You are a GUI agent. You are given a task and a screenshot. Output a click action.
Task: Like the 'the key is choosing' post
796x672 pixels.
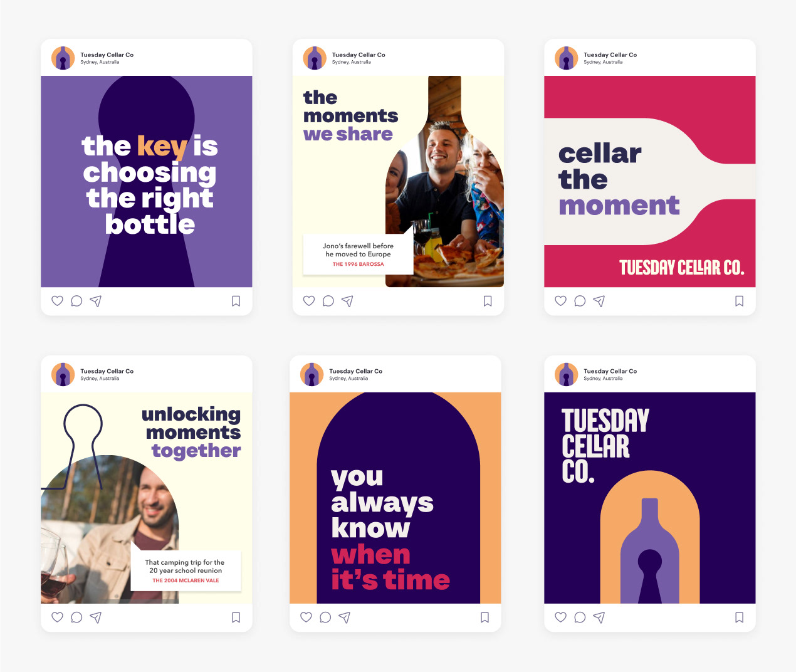pyautogui.click(x=57, y=301)
